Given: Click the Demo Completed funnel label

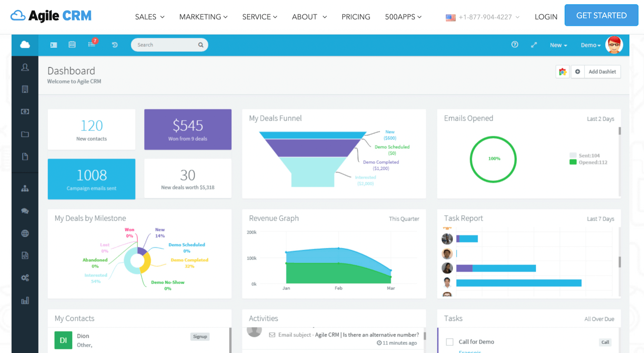Looking at the screenshot, I should [381, 165].
